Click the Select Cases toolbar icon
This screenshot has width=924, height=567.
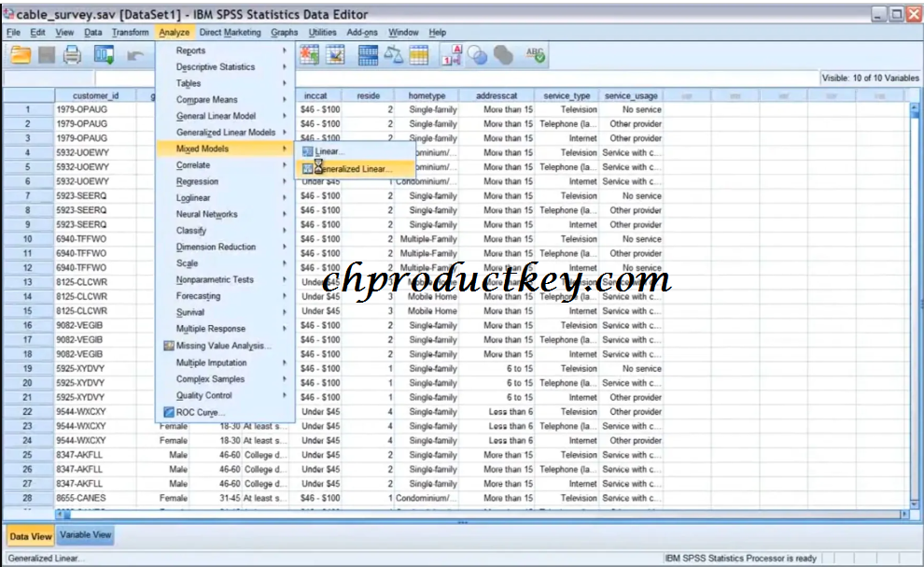pyautogui.click(x=419, y=55)
